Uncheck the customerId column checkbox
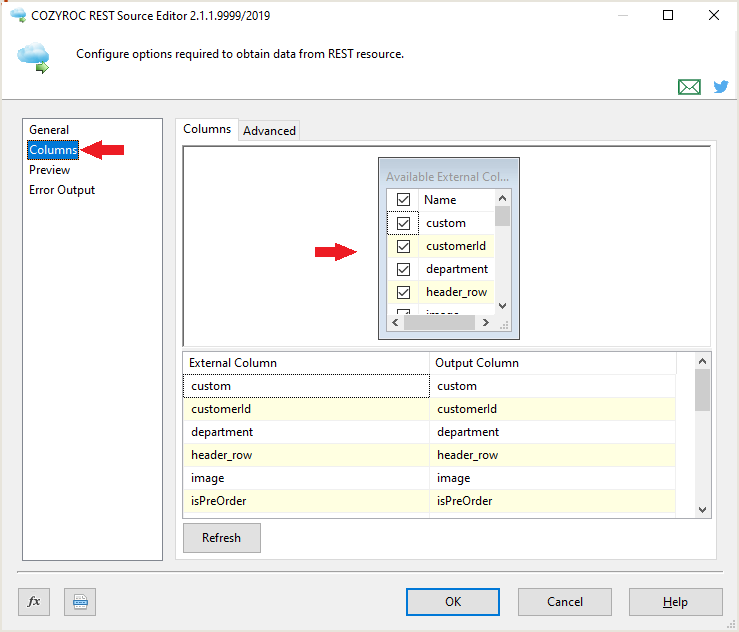739x632 pixels. point(403,246)
